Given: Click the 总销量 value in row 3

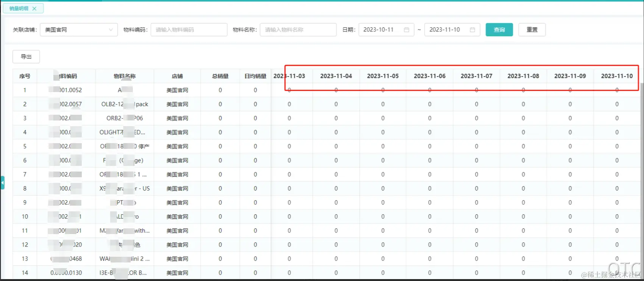Looking at the screenshot, I should 220,118.
